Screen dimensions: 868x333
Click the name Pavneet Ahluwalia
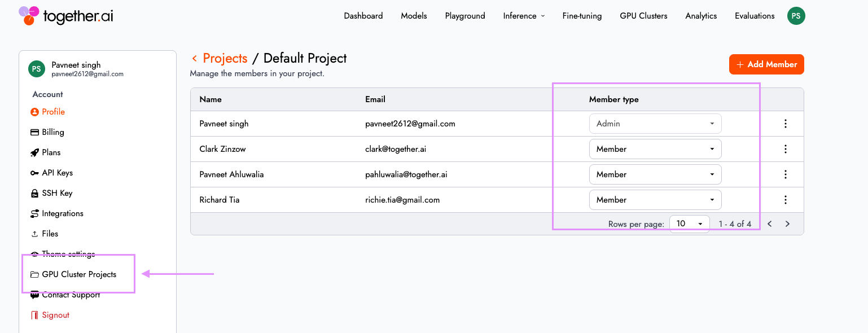(x=232, y=174)
